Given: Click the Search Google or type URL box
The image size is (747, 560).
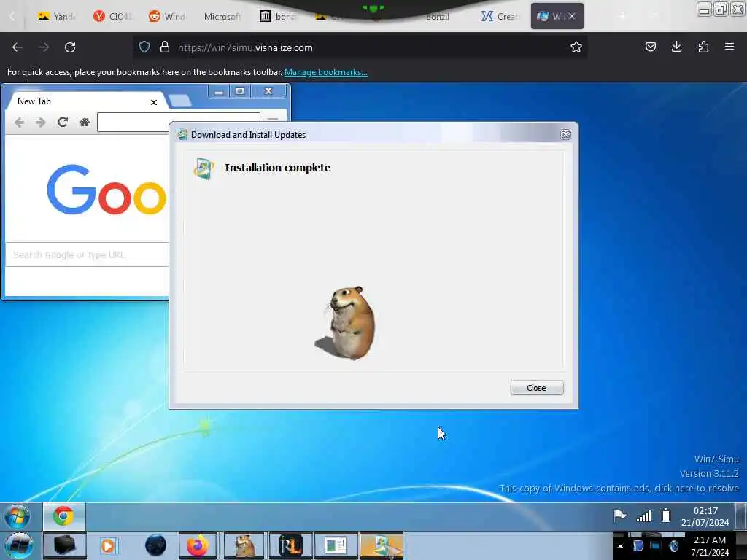Looking at the screenshot, I should [x=88, y=254].
